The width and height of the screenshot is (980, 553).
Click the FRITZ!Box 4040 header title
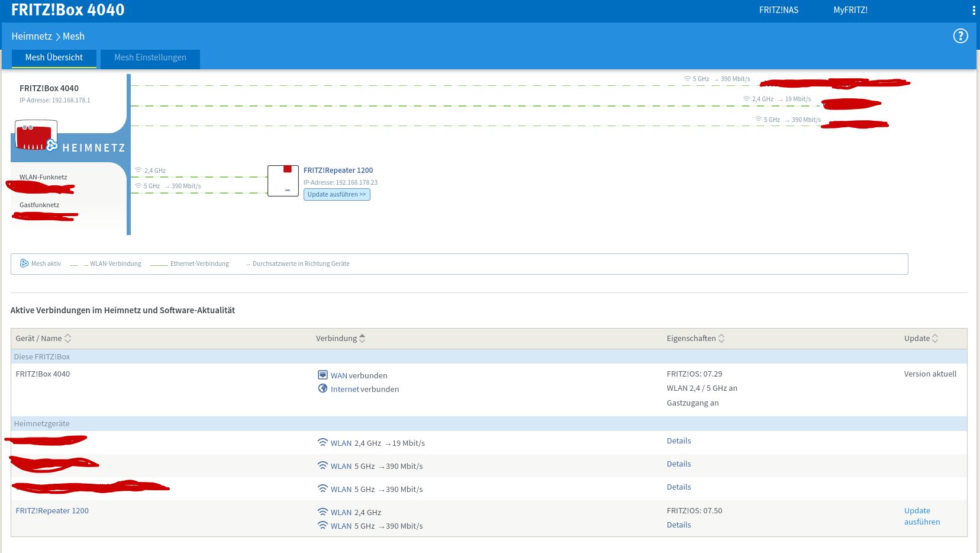(x=68, y=10)
